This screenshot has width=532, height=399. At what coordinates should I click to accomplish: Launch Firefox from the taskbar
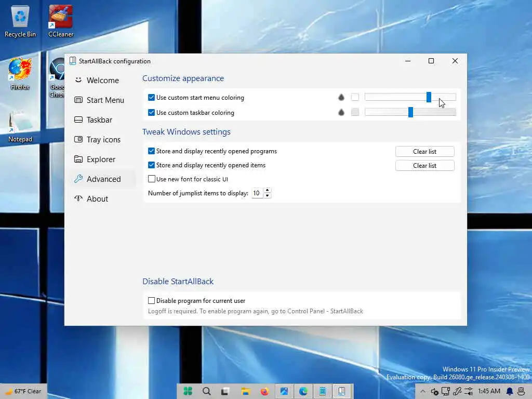264,391
